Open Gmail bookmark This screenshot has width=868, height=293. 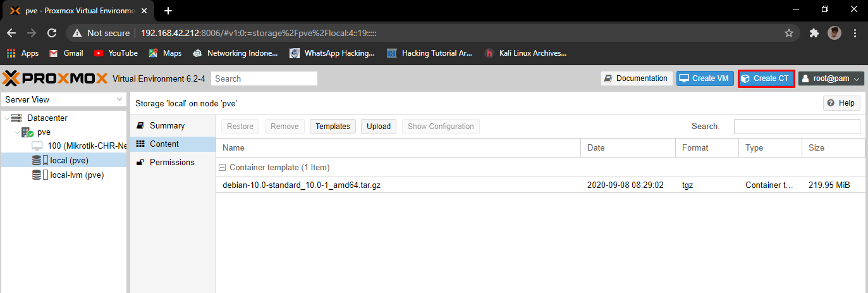66,53
